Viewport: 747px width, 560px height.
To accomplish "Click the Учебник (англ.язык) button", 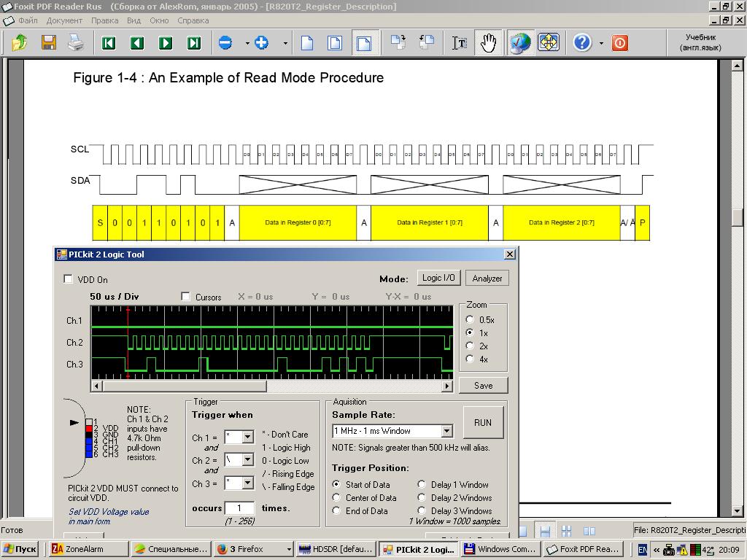I will tap(700, 42).
